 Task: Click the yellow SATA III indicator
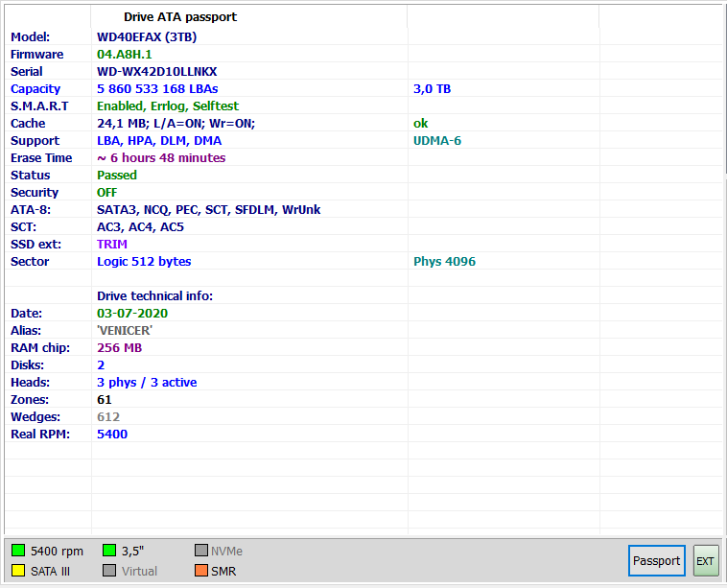pyautogui.click(x=18, y=571)
